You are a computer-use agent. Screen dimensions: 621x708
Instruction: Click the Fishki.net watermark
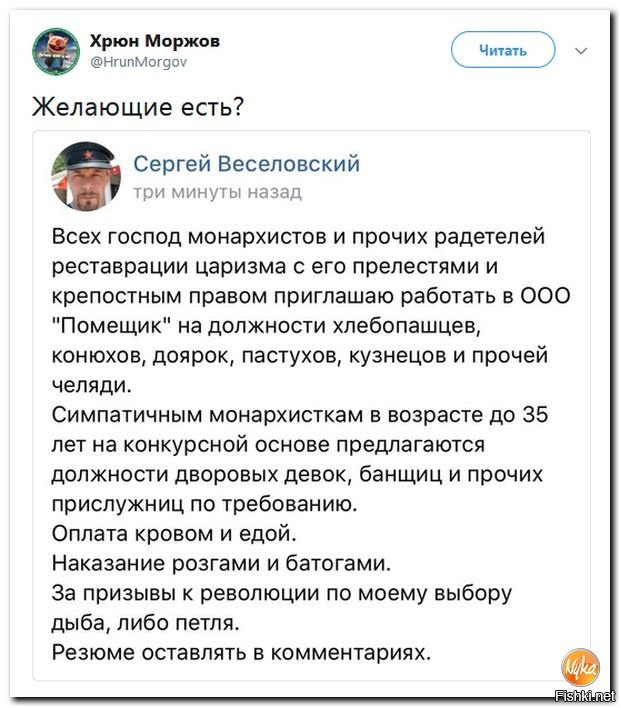click(x=584, y=696)
